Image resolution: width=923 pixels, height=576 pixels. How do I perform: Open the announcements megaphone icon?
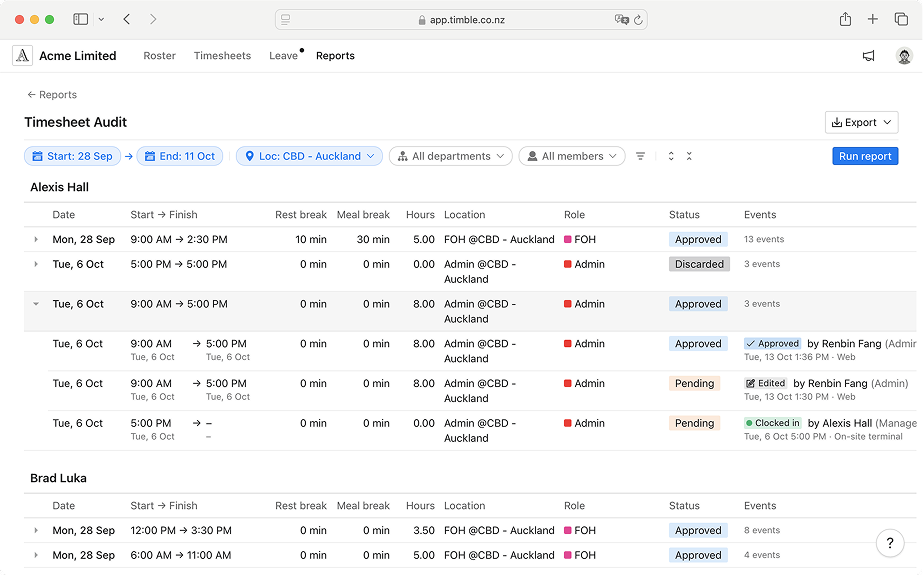tap(868, 56)
